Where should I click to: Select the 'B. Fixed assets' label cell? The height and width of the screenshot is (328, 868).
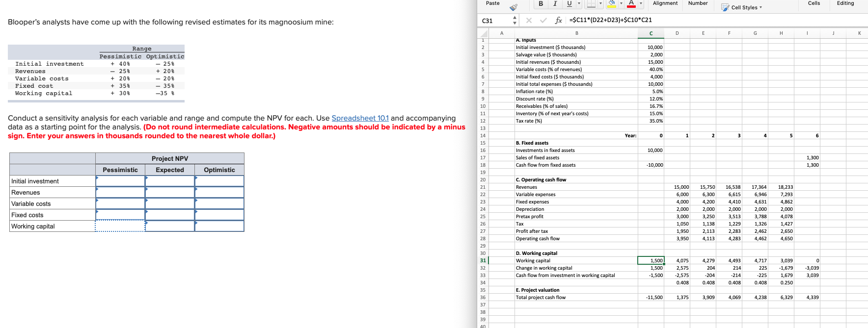(x=576, y=143)
